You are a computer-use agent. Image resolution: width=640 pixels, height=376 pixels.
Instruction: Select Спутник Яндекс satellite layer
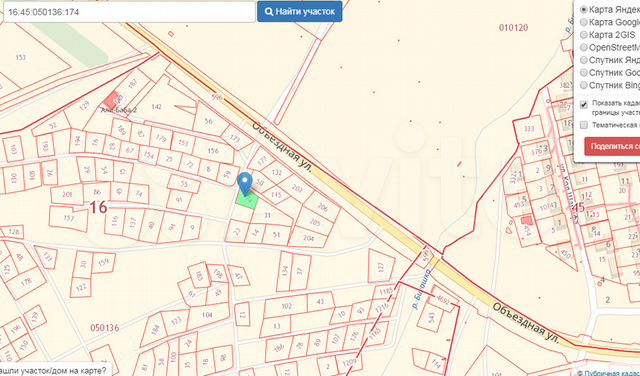tap(584, 60)
